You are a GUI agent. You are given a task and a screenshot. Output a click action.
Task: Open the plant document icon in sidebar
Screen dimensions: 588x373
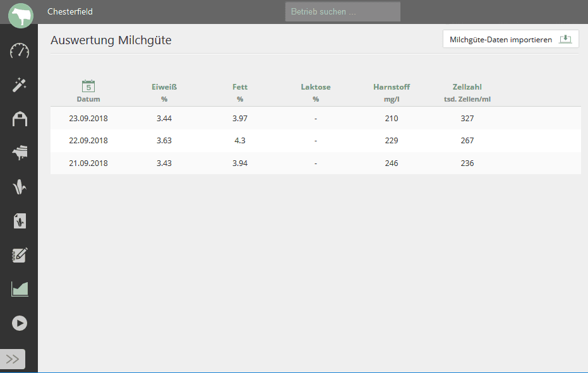pos(20,221)
